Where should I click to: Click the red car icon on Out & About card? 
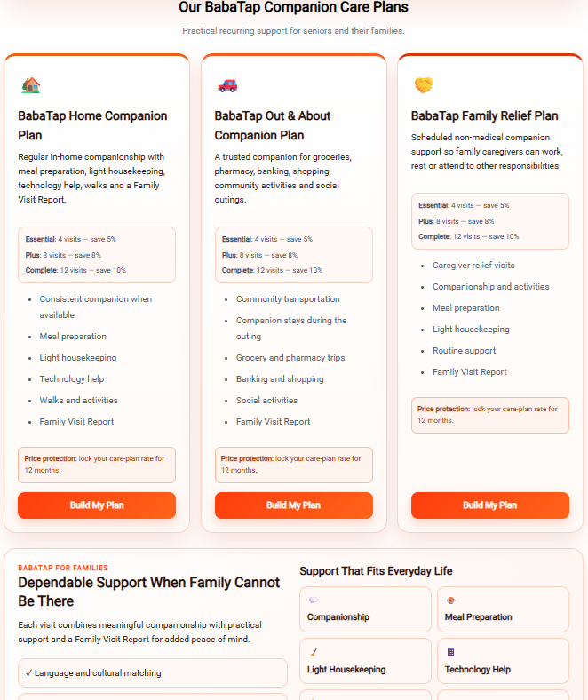pos(227,84)
